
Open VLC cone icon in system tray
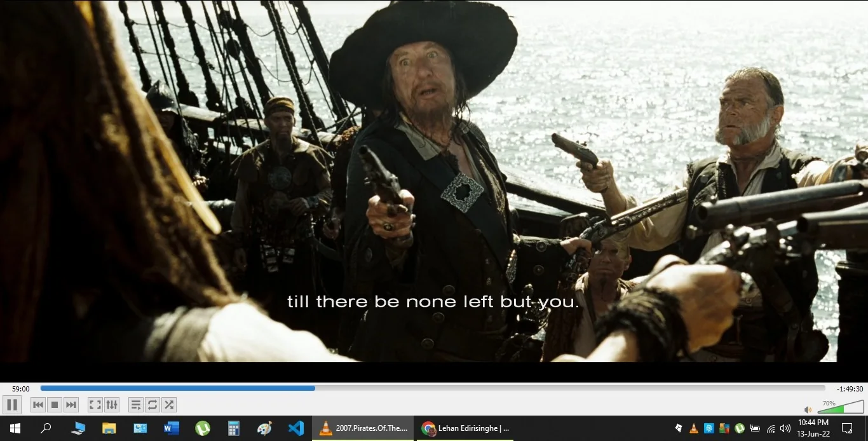click(694, 428)
